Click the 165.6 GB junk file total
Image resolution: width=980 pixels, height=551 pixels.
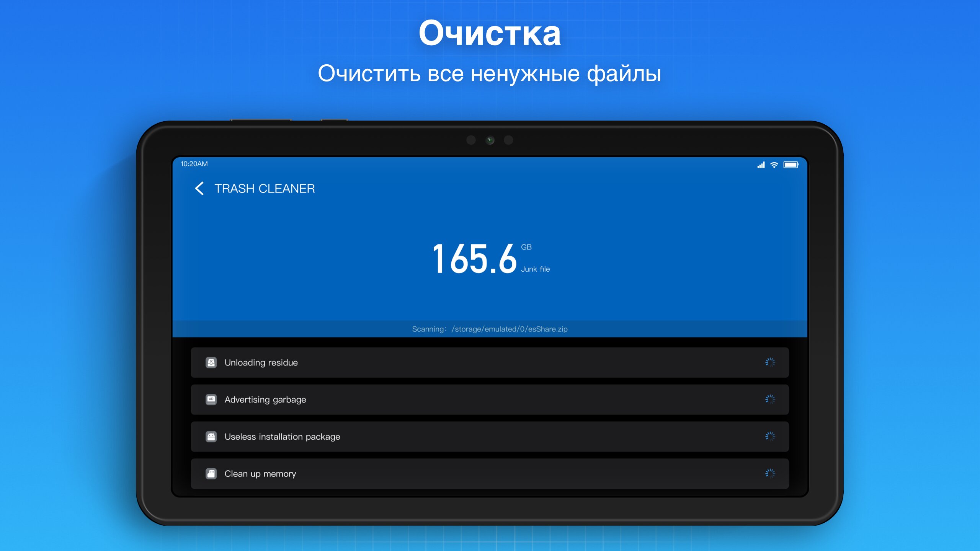475,259
